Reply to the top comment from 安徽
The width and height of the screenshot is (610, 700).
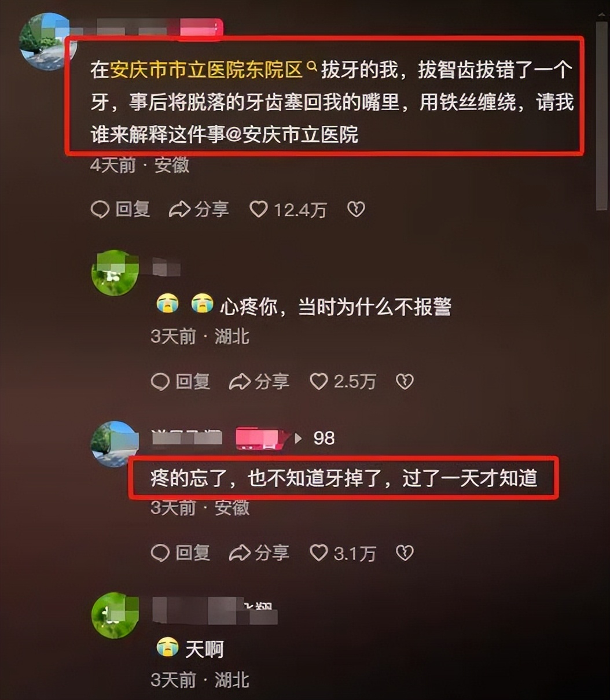pos(120,209)
